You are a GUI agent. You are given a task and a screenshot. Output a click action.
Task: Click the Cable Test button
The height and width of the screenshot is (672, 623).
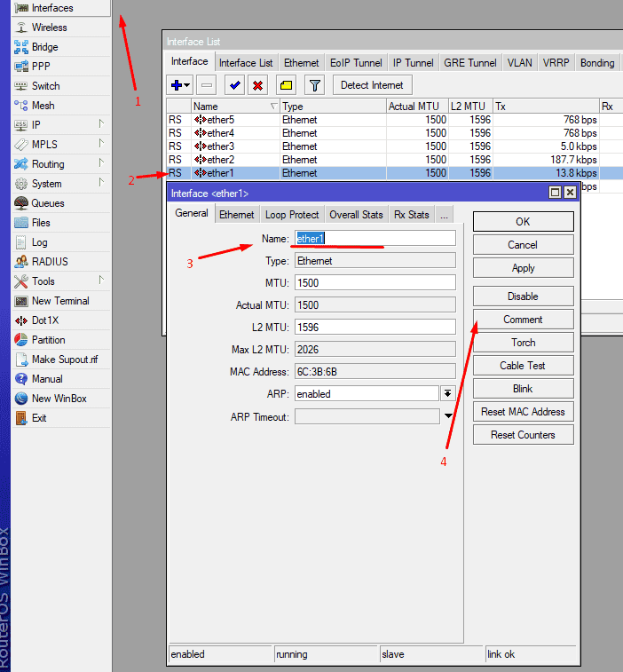click(523, 366)
